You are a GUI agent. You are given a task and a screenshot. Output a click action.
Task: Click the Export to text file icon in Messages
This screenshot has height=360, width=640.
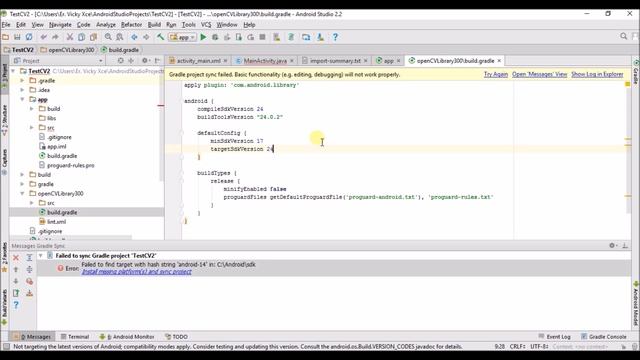click(x=16, y=293)
